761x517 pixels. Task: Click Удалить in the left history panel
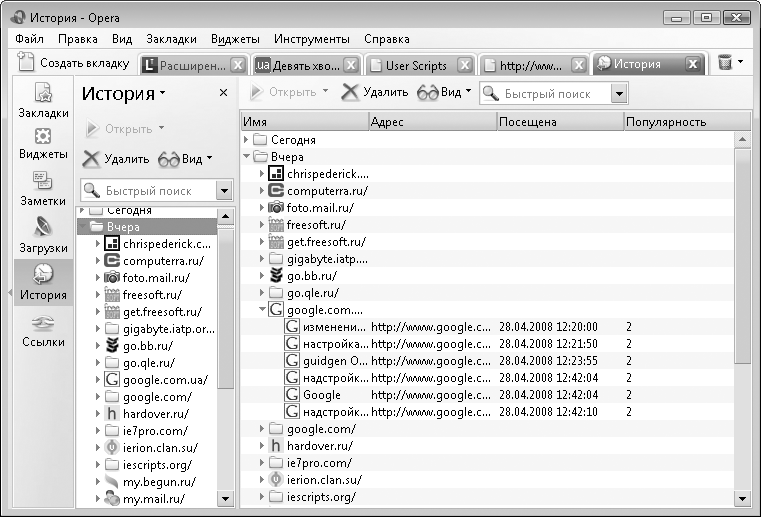[x=116, y=159]
